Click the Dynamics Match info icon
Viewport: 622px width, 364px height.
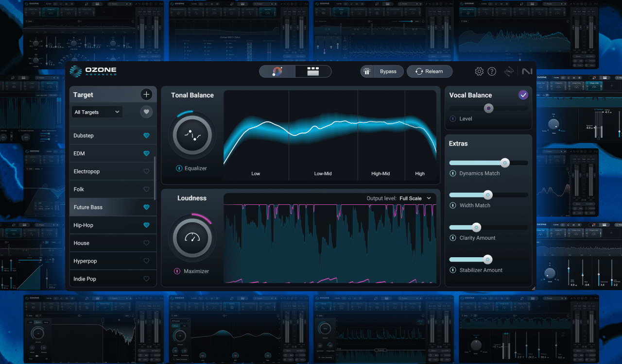453,173
